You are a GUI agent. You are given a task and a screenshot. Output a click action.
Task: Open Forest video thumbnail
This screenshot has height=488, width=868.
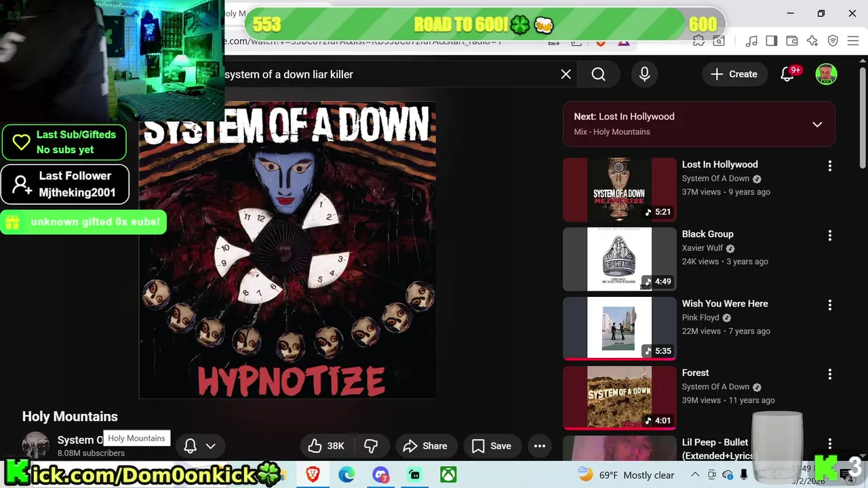tap(619, 399)
